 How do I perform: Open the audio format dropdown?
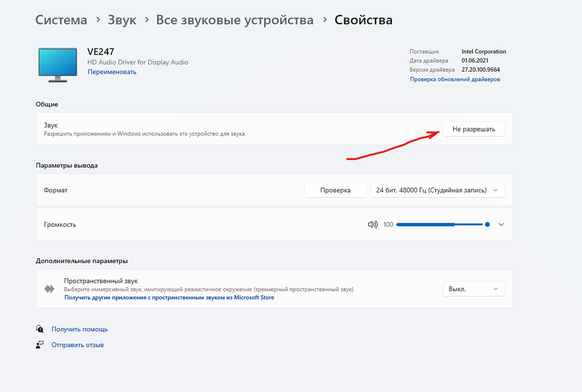click(x=437, y=189)
